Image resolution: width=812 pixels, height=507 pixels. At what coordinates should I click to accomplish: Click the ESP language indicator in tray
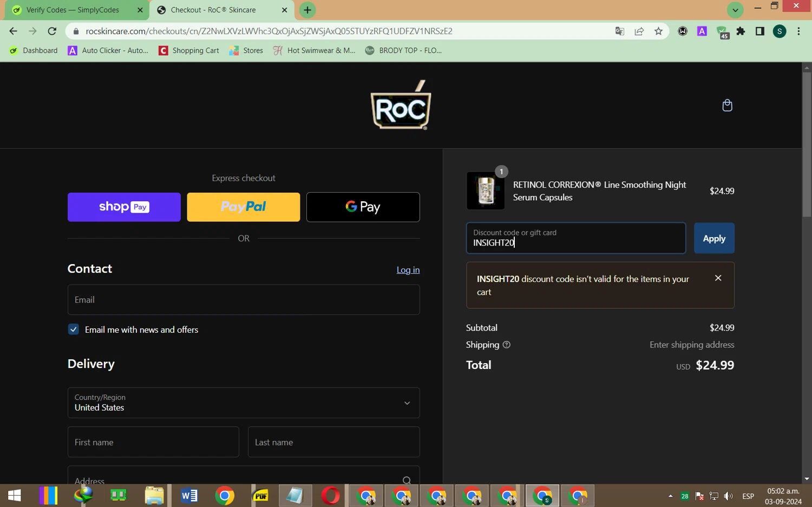748,496
